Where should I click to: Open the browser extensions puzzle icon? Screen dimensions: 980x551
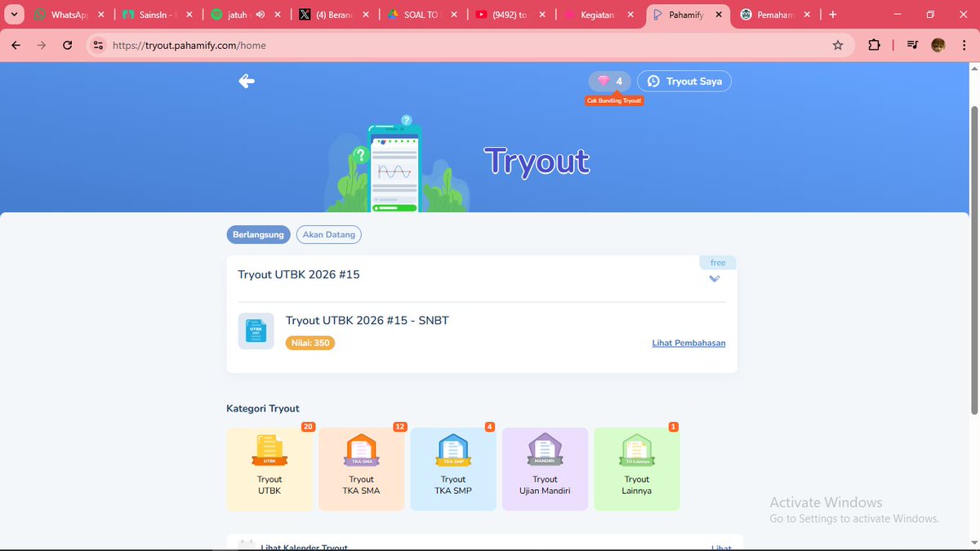[x=874, y=46]
